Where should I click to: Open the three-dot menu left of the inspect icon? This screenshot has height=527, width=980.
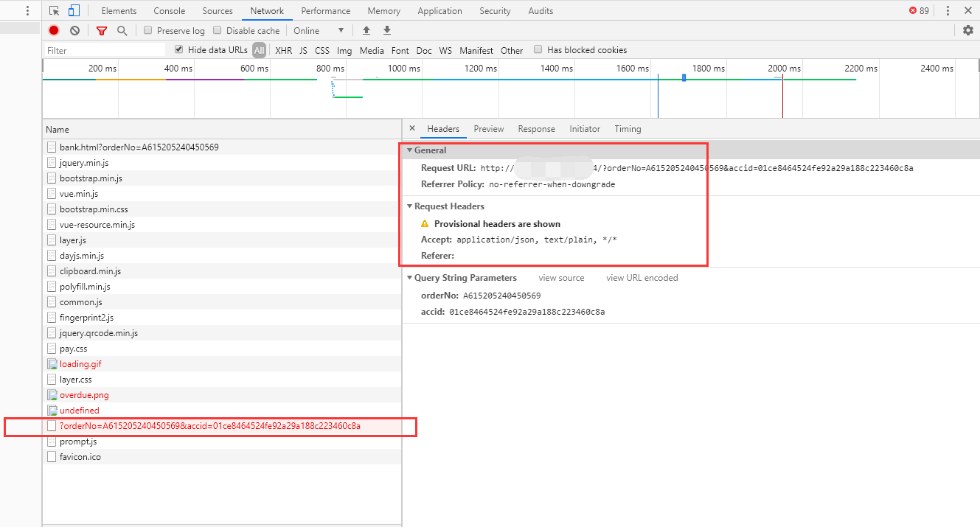point(27,10)
